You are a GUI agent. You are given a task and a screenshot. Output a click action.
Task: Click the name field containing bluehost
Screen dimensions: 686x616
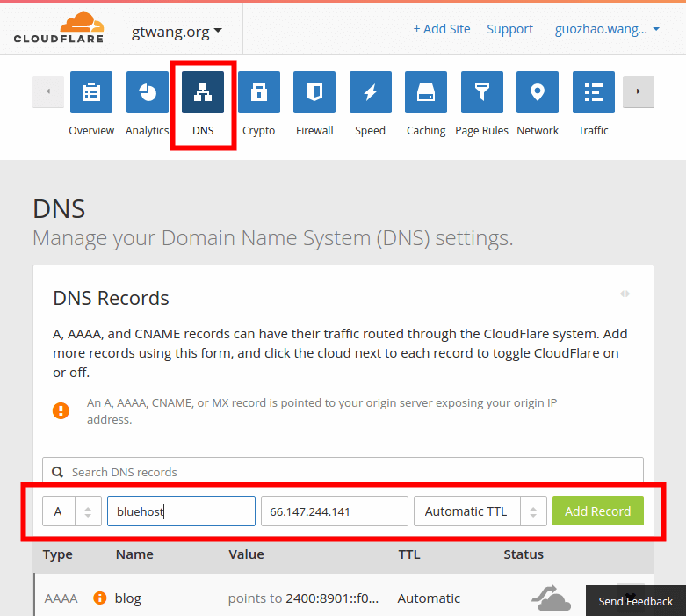point(181,511)
